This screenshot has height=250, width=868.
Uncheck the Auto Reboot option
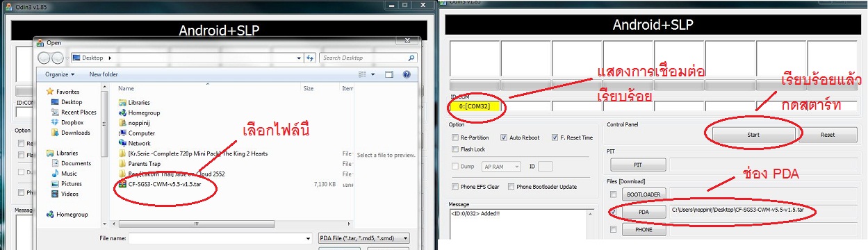click(505, 137)
